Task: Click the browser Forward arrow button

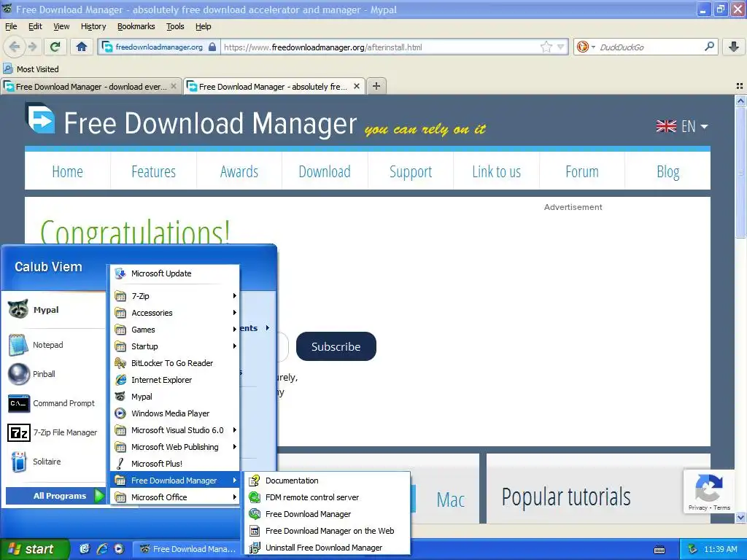Action: (x=32, y=47)
